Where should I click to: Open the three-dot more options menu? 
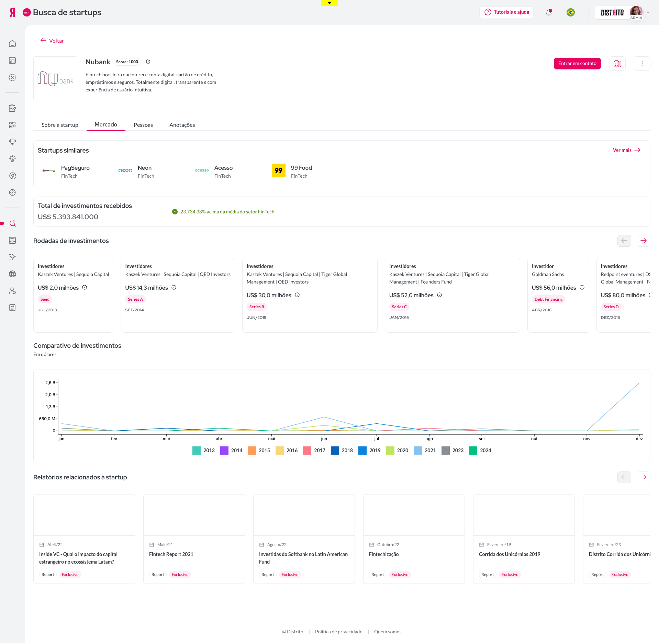(642, 64)
